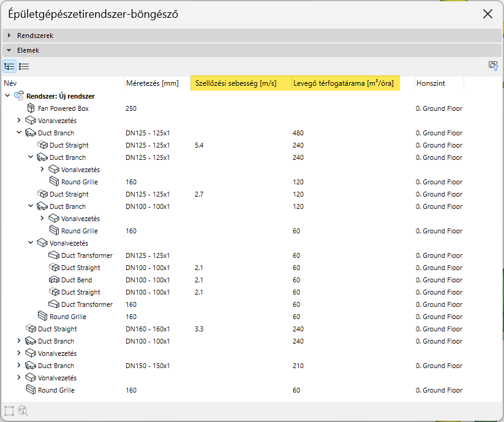This screenshot has width=504, height=422.
Task: Expand the Duct Branch DN150 - 150x1 node
Action: (19, 366)
